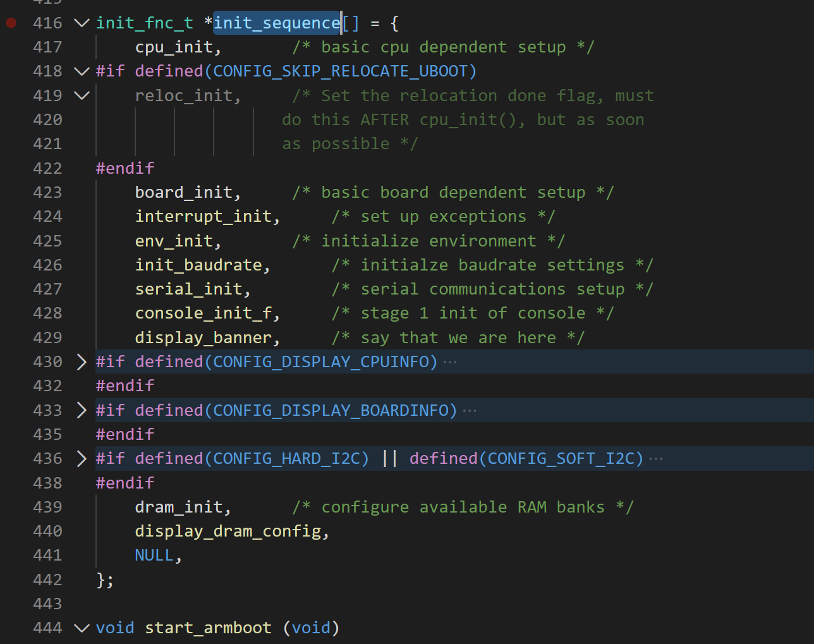Image resolution: width=814 pixels, height=644 pixels.
Task: Collapse the init_sequence array fold at line 416
Action: (x=82, y=23)
